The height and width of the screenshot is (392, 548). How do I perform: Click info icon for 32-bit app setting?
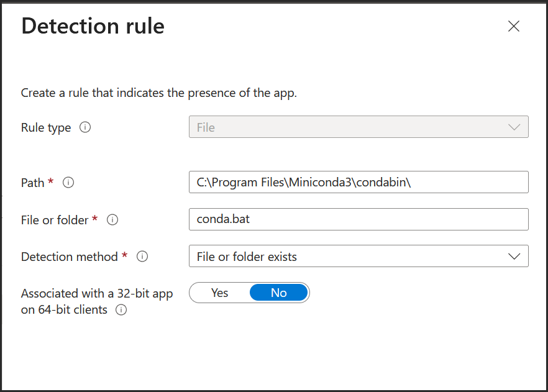121,310
